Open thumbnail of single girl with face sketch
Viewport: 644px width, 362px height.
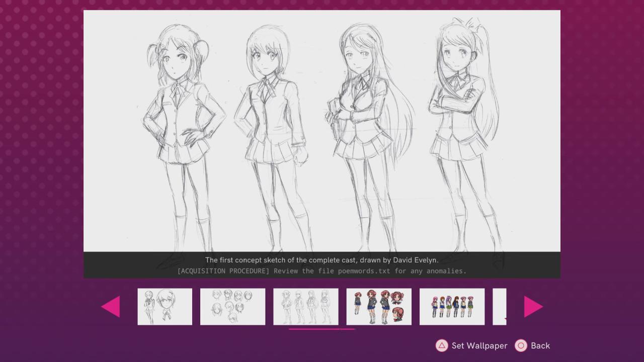[x=165, y=307]
